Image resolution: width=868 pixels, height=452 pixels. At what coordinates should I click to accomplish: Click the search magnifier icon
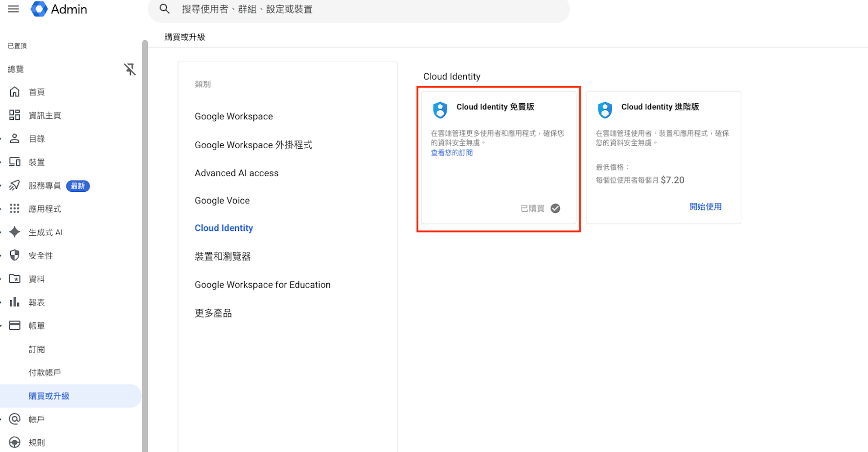point(164,9)
